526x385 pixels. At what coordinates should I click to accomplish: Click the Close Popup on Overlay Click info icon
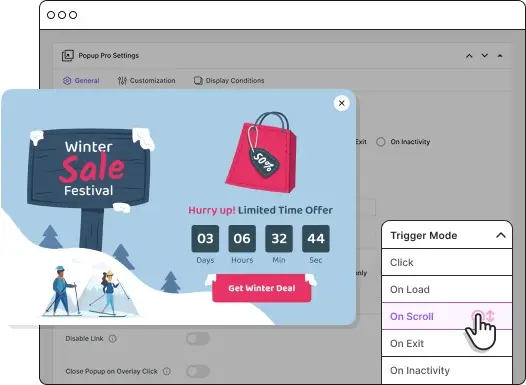point(167,371)
